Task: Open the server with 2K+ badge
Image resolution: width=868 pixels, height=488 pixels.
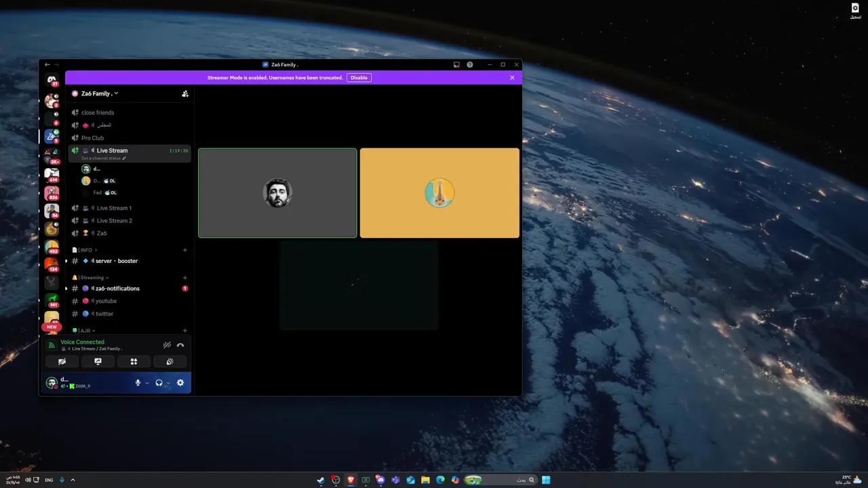Action: (52, 157)
